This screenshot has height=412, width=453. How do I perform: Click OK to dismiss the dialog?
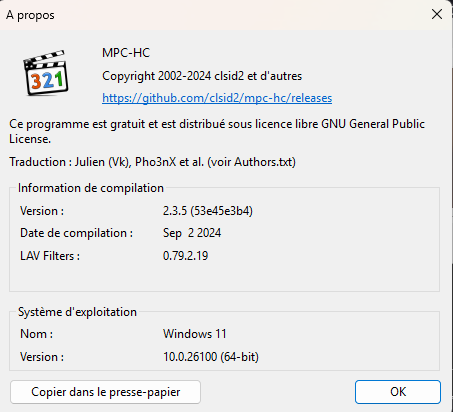(398, 392)
